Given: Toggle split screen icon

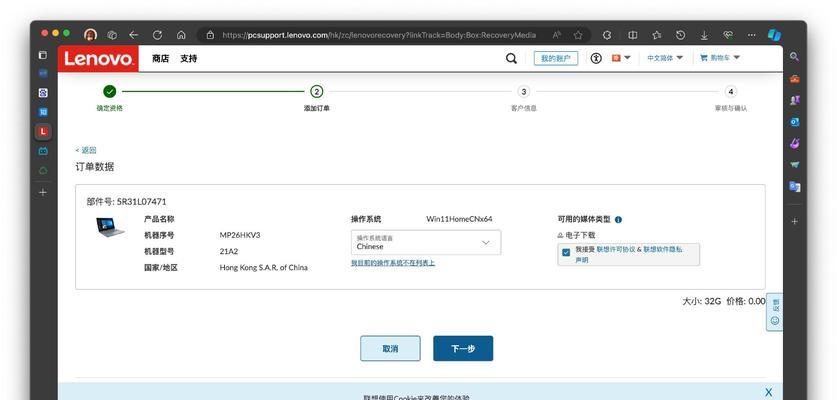Looking at the screenshot, I should [x=633, y=35].
